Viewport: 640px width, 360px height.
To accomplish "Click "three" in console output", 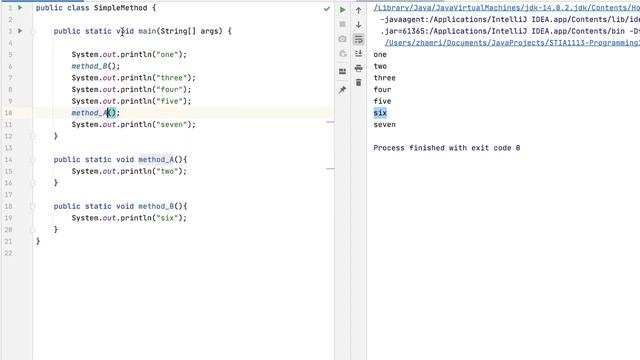I will coord(384,78).
